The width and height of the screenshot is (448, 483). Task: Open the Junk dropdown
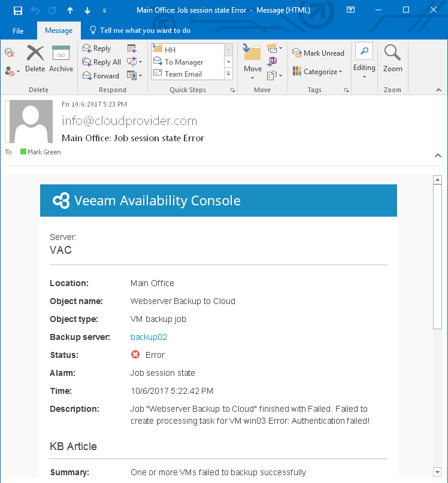[13, 71]
